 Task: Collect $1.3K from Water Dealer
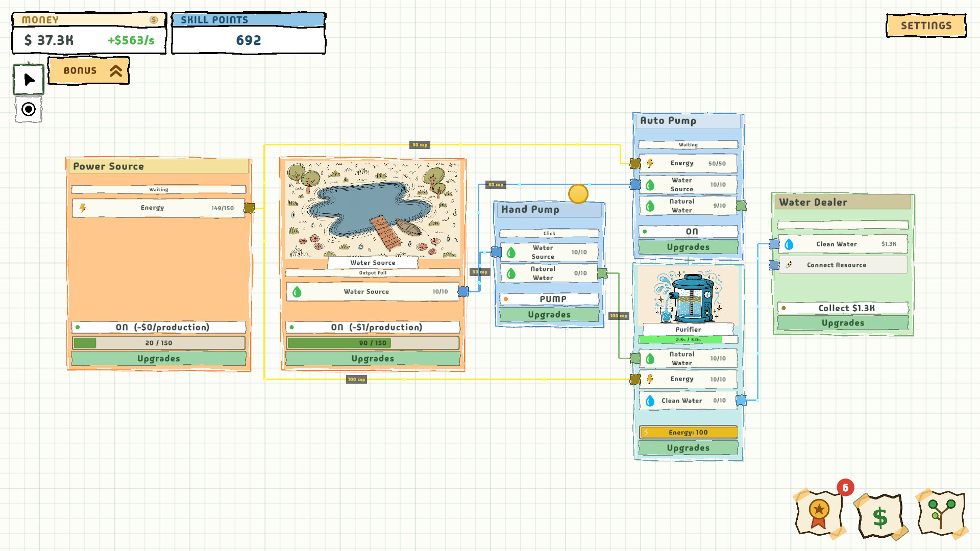point(843,308)
